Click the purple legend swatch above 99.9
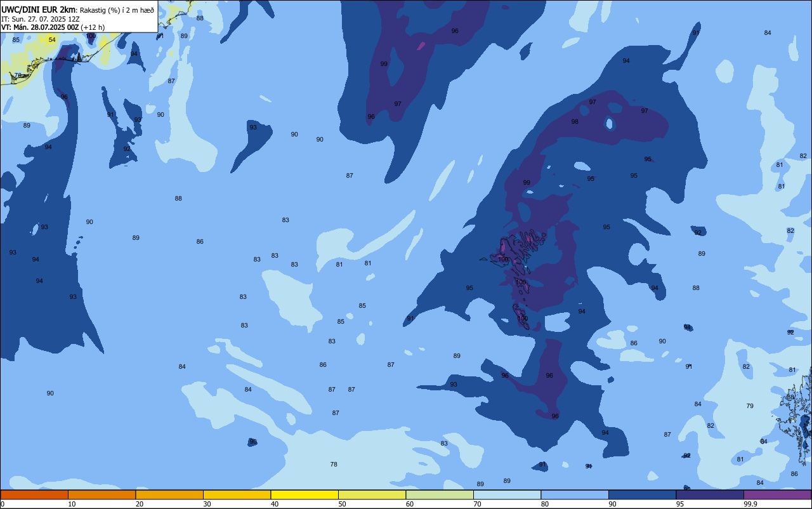The width and height of the screenshot is (812, 509). [777, 494]
